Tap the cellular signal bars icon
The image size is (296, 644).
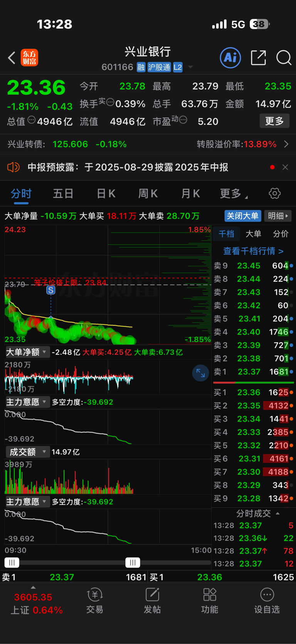[x=219, y=25]
